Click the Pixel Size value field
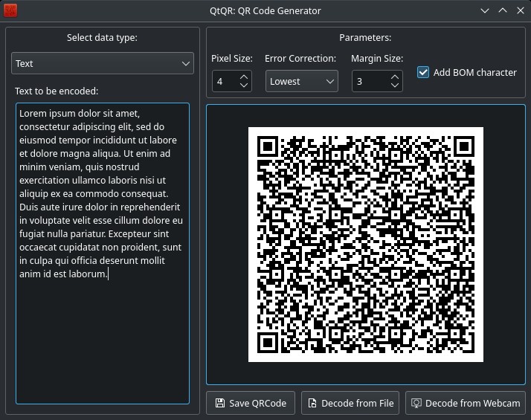 [225, 81]
